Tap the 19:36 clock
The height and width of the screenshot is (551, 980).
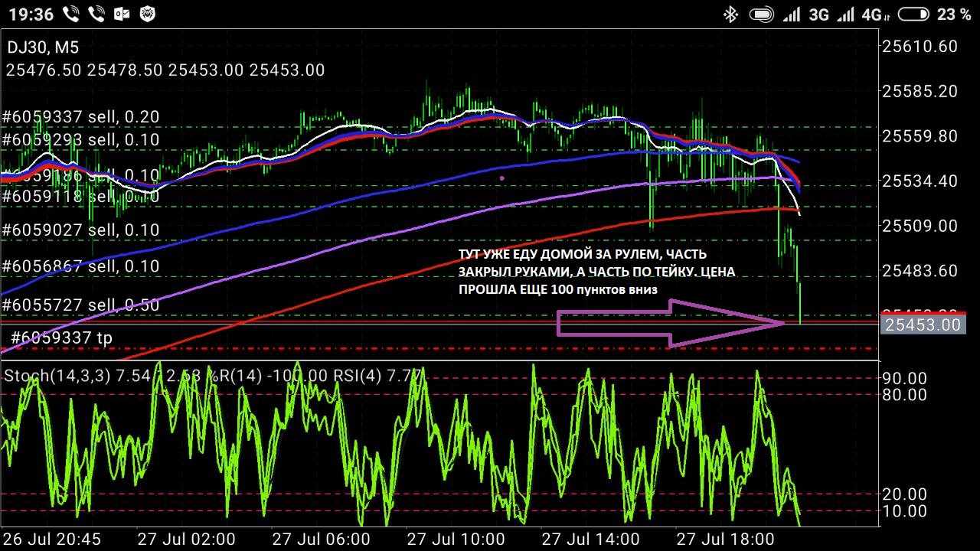(31, 15)
